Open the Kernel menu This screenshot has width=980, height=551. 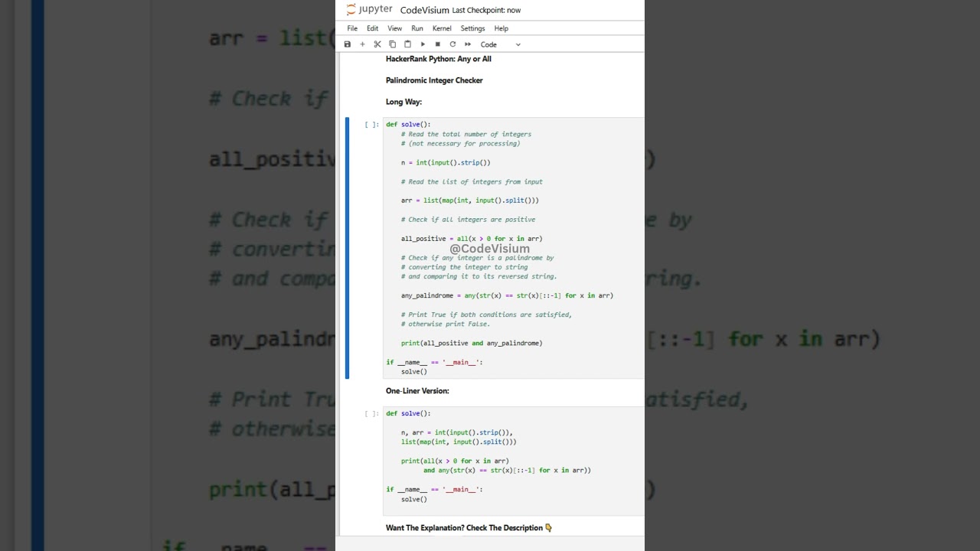(x=442, y=28)
